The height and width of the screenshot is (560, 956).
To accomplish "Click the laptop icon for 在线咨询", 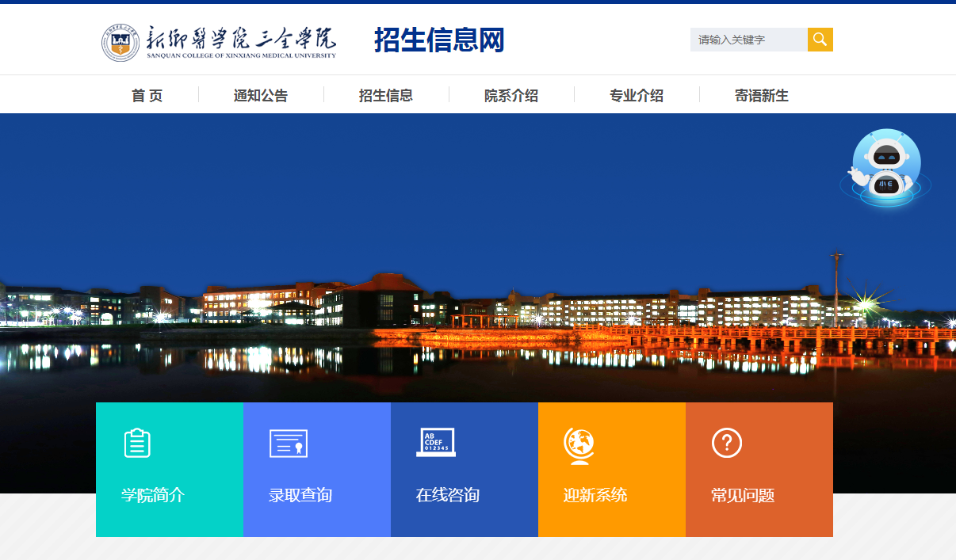I will coord(435,443).
